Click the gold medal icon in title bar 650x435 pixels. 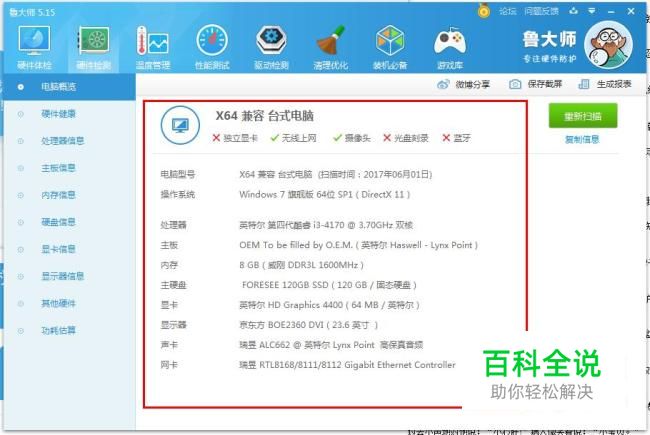484,10
